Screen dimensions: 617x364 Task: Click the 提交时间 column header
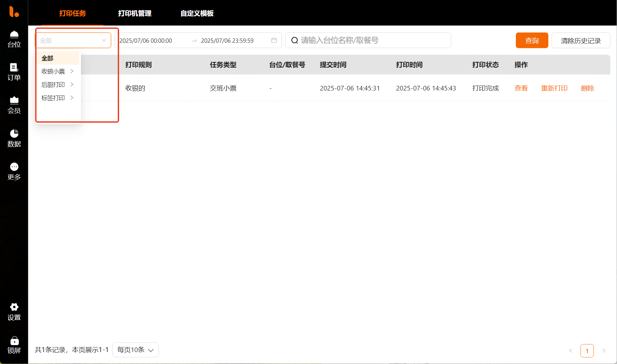tap(333, 65)
